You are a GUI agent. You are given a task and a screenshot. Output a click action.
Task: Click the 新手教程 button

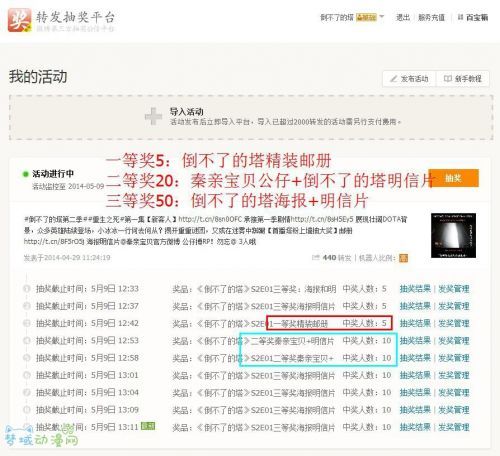463,79
